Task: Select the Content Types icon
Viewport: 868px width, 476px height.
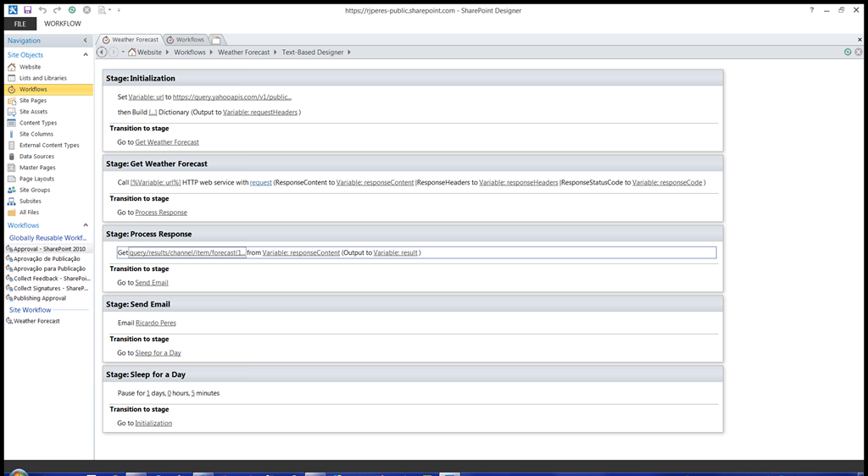Action: (12, 123)
